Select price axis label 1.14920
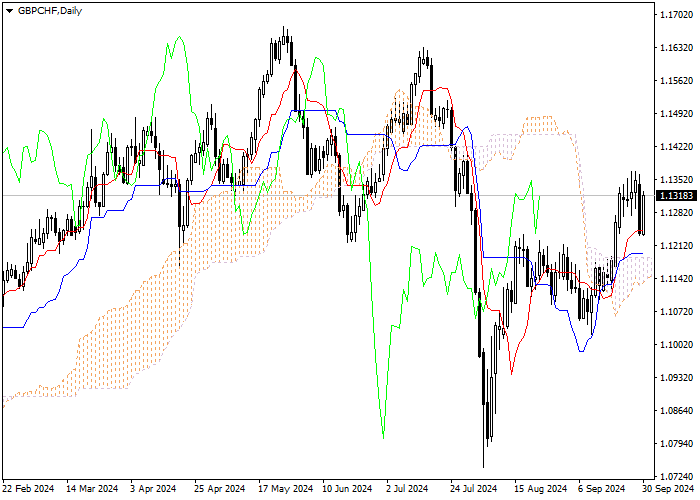 [x=676, y=114]
